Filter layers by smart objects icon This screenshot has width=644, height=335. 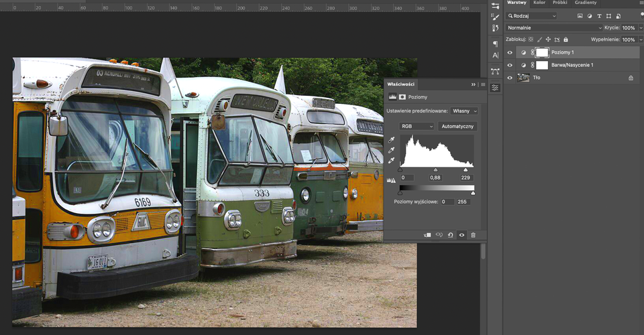619,16
